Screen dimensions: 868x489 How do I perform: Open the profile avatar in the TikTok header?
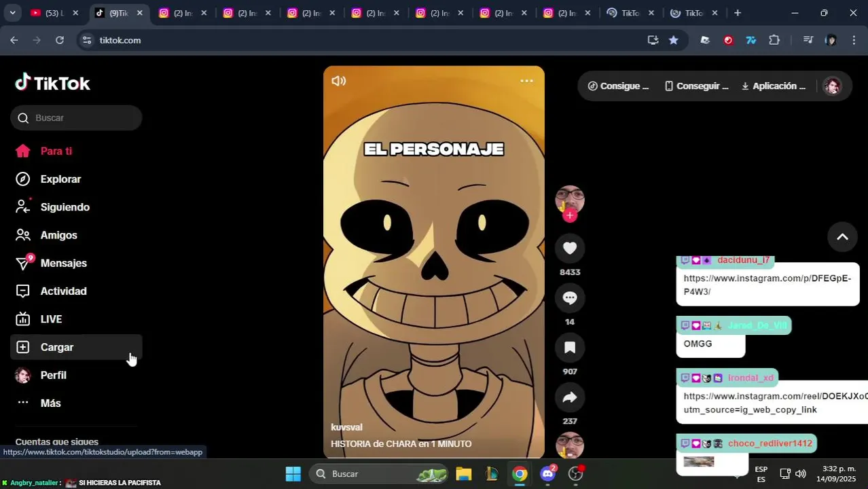pyautogui.click(x=832, y=86)
